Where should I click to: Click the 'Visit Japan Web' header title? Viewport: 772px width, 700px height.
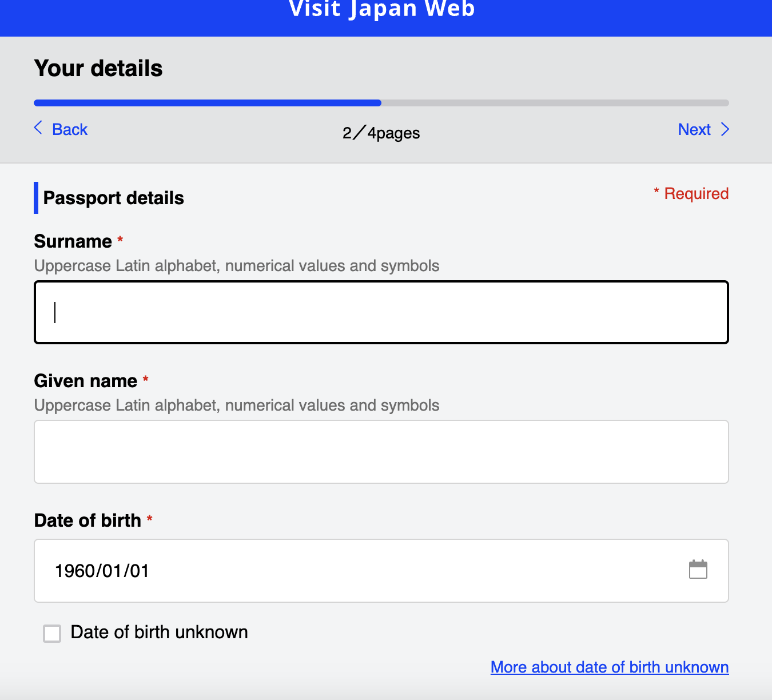(x=381, y=10)
